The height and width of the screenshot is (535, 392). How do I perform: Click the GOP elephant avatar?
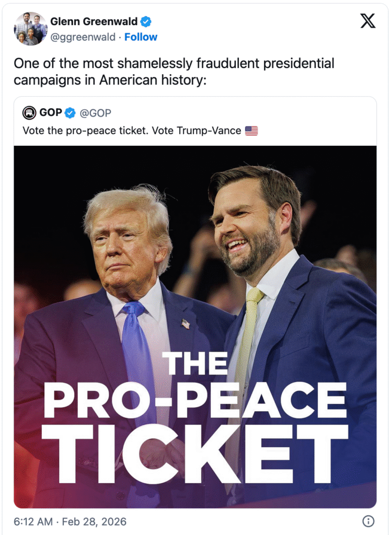29,113
